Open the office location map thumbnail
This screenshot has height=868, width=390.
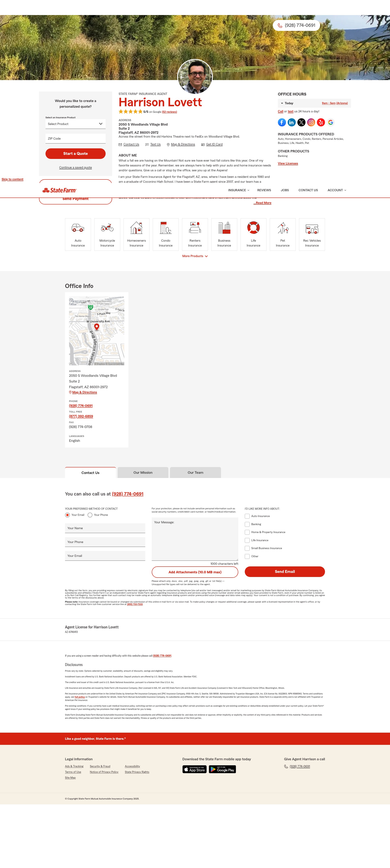[x=97, y=331]
